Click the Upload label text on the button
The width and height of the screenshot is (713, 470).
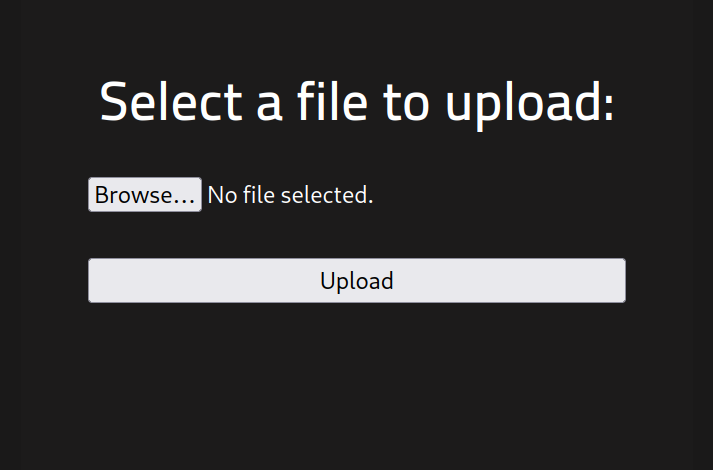click(357, 281)
